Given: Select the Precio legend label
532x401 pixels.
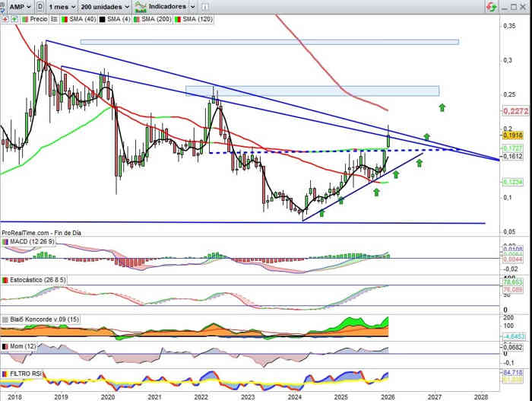Looking at the screenshot, I should coord(38,17).
